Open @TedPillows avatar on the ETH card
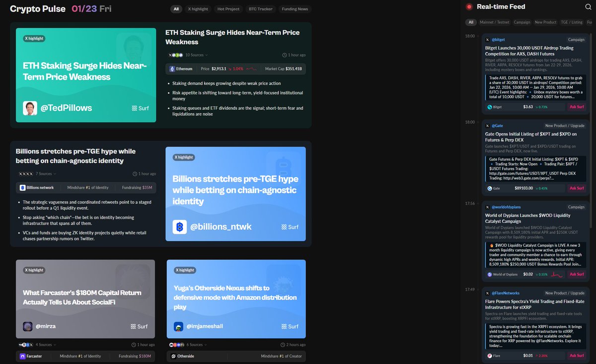 tap(30, 108)
